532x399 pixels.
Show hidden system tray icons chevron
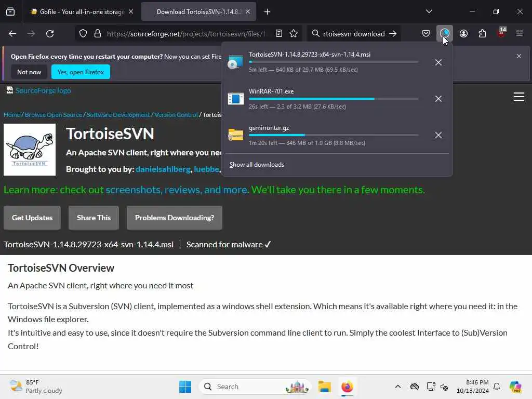click(x=398, y=387)
